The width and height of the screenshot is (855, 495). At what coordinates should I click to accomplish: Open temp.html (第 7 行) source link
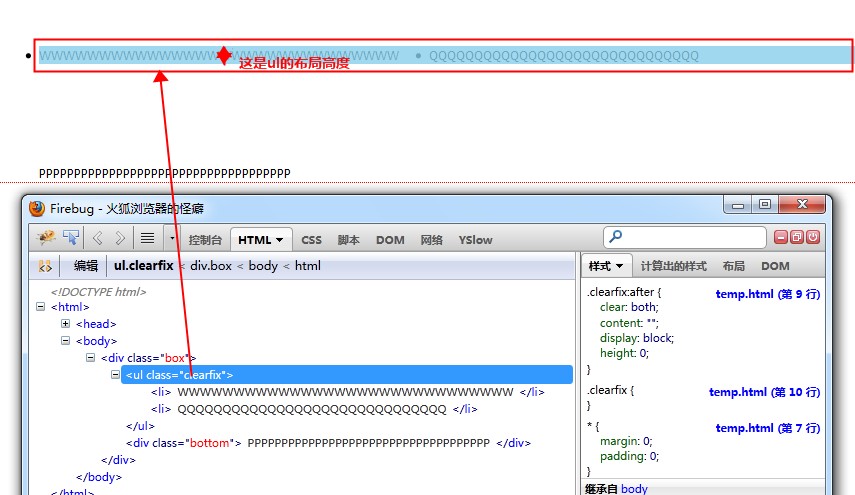(768, 428)
